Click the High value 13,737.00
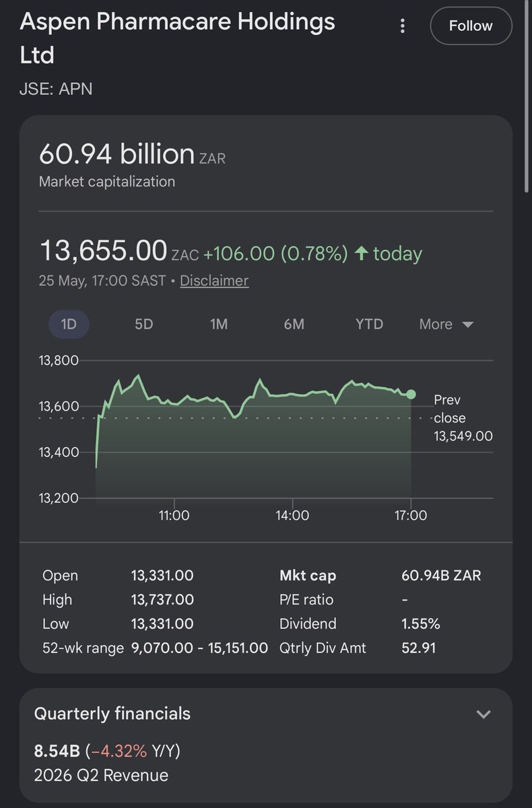The height and width of the screenshot is (808, 532). point(162,599)
